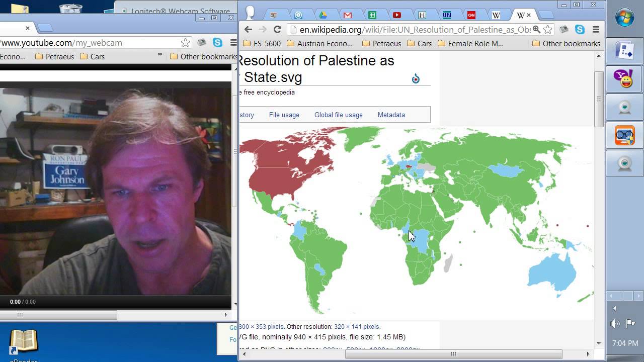Screen dimensions: 644x362
Task: Switch to the green spreadsheet tab
Action: pos(372,15)
